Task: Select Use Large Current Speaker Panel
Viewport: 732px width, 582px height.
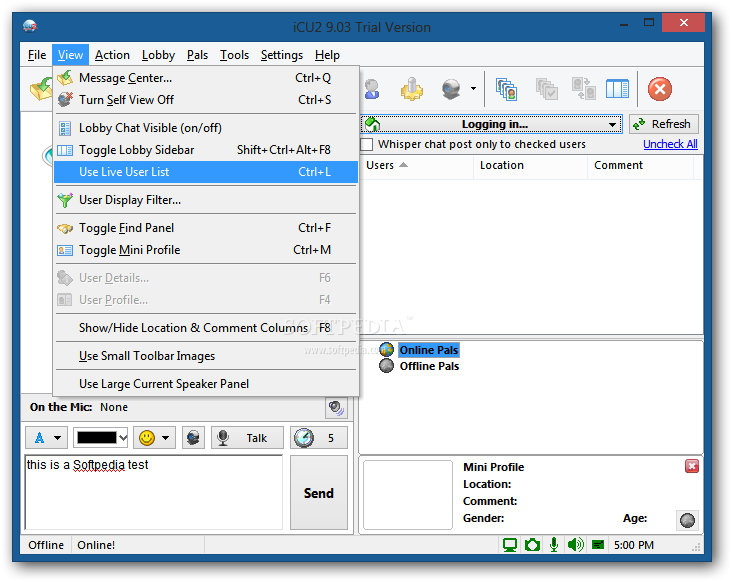Action: pos(206,384)
